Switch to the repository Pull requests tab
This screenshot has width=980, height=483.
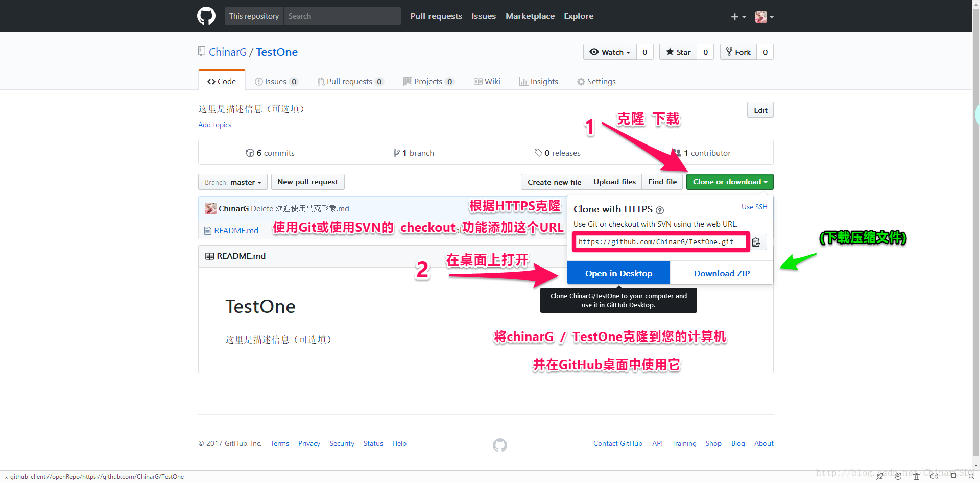click(350, 82)
